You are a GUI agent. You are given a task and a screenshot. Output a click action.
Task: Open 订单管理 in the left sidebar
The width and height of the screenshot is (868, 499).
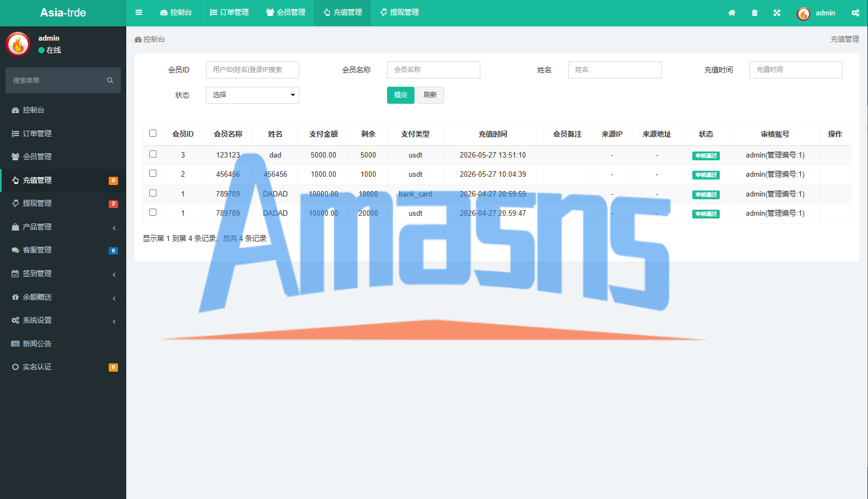click(63, 133)
